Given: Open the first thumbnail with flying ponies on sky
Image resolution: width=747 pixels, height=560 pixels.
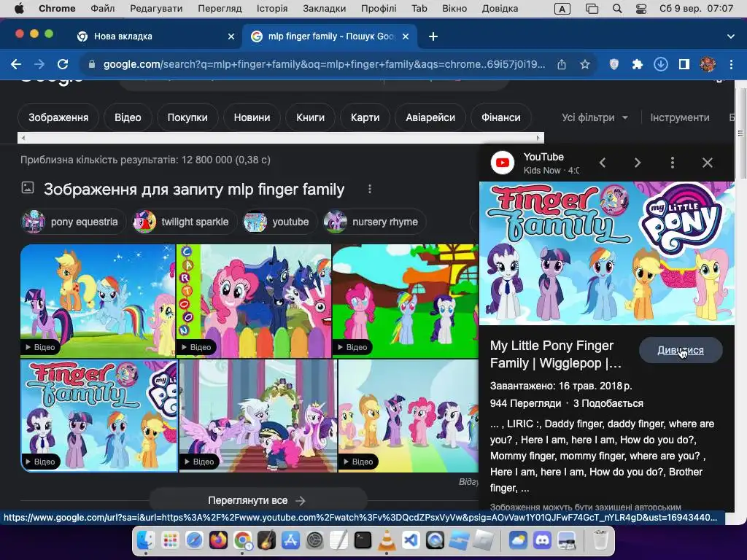Looking at the screenshot, I should tap(98, 301).
